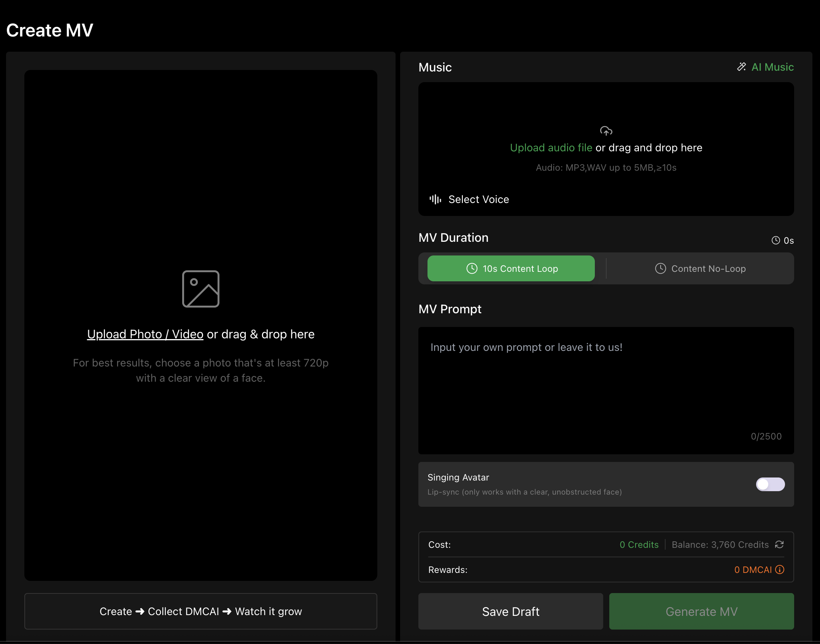Enable the Singing Avatar lip-sync toggle
820x644 pixels.
(770, 484)
